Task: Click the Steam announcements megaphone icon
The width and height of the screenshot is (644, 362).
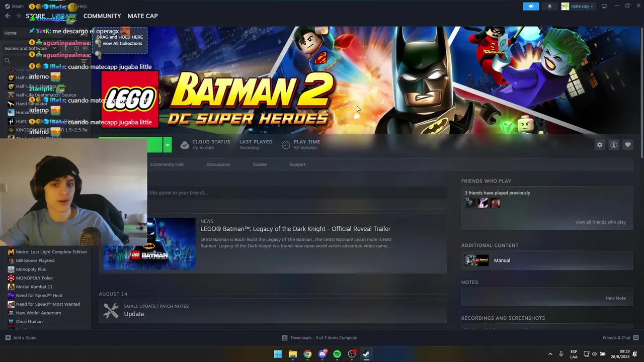Action: [530, 6]
